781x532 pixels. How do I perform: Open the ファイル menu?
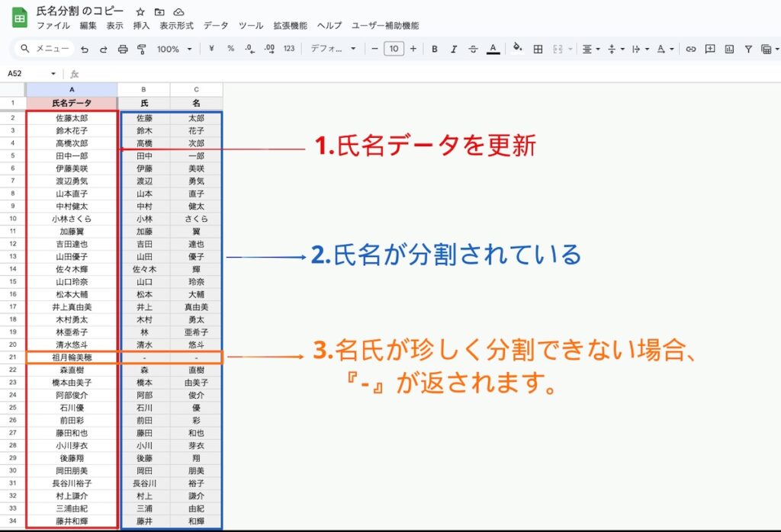(53, 26)
